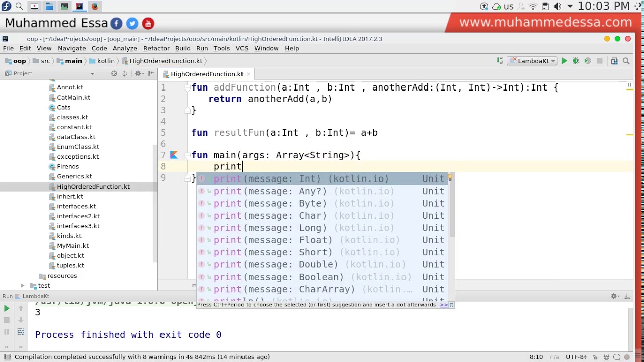644x362 pixels.
Task: Choose print(message: Int) completion suggestion
Action: coord(322,179)
